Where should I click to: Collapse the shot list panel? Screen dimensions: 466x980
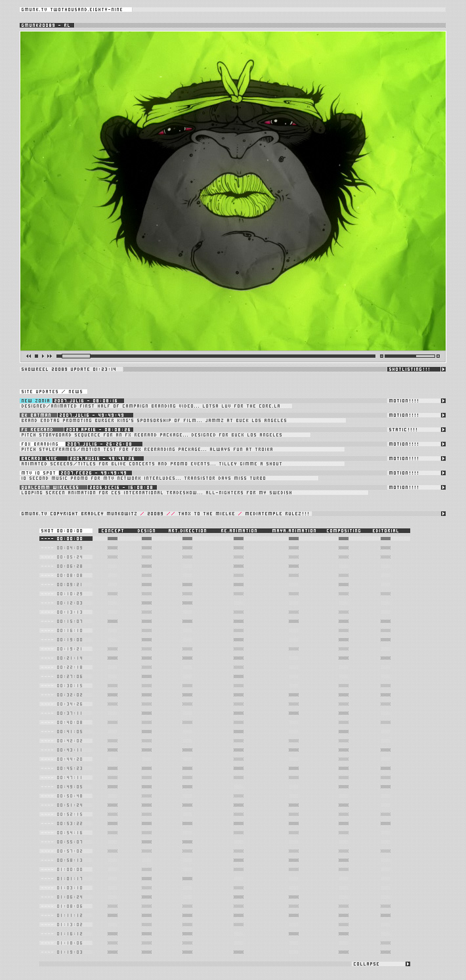408,964
